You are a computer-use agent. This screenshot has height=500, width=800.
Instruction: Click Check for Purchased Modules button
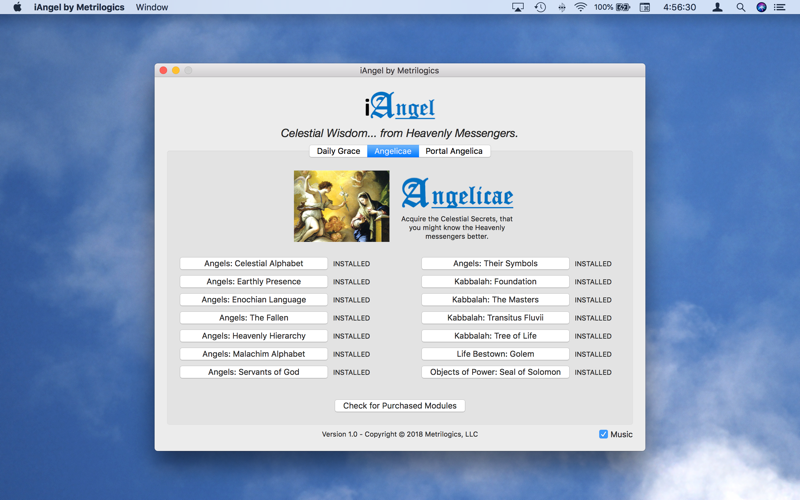tap(399, 406)
